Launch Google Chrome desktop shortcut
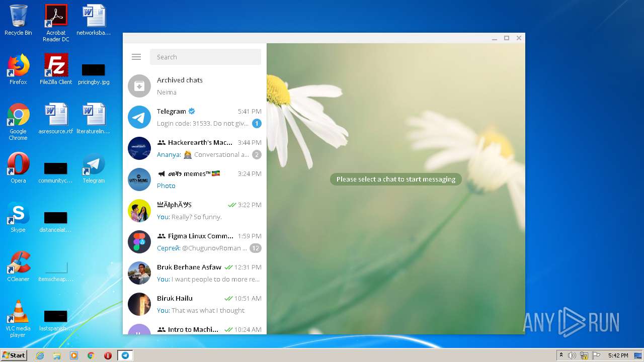 (18, 122)
